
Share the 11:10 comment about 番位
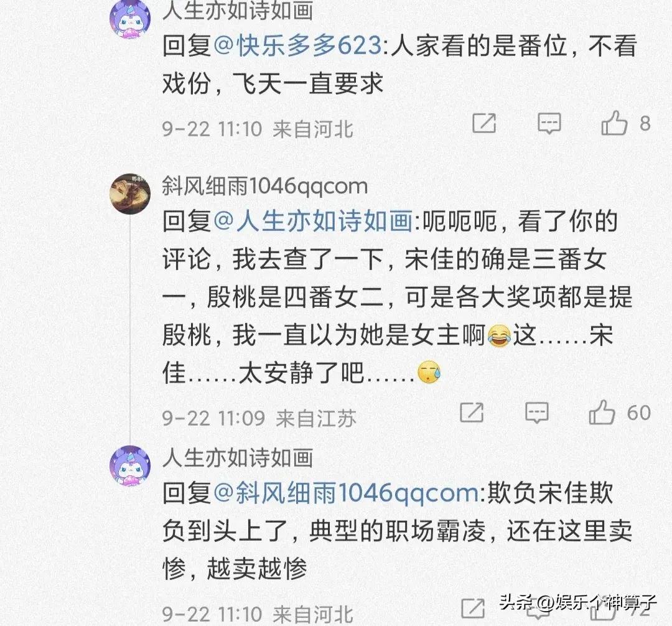484,123
